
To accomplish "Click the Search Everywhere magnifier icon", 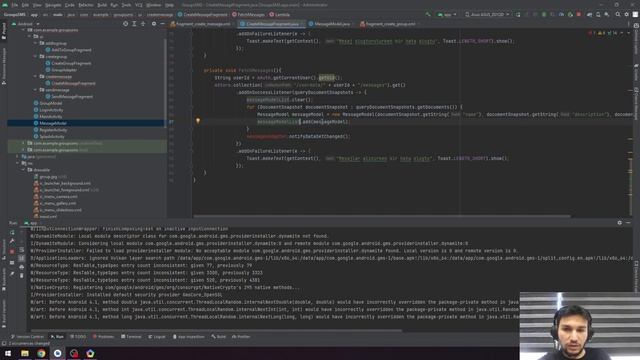I will [x=618, y=15].
